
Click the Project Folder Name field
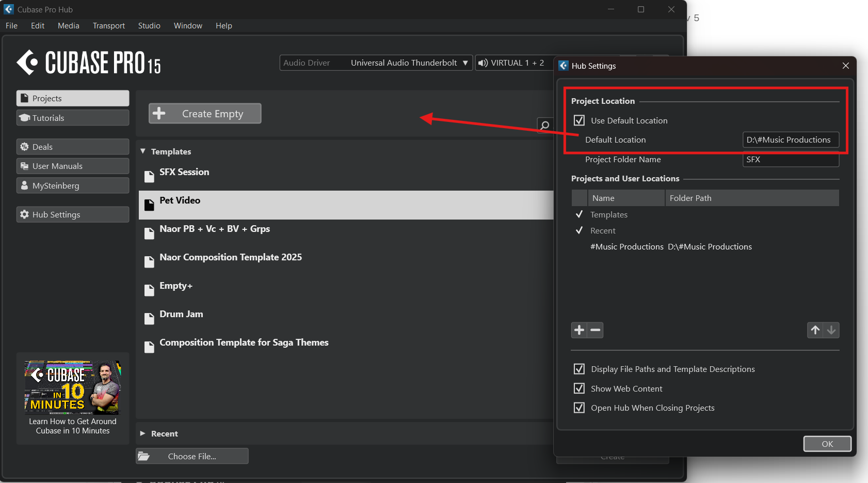coord(791,160)
